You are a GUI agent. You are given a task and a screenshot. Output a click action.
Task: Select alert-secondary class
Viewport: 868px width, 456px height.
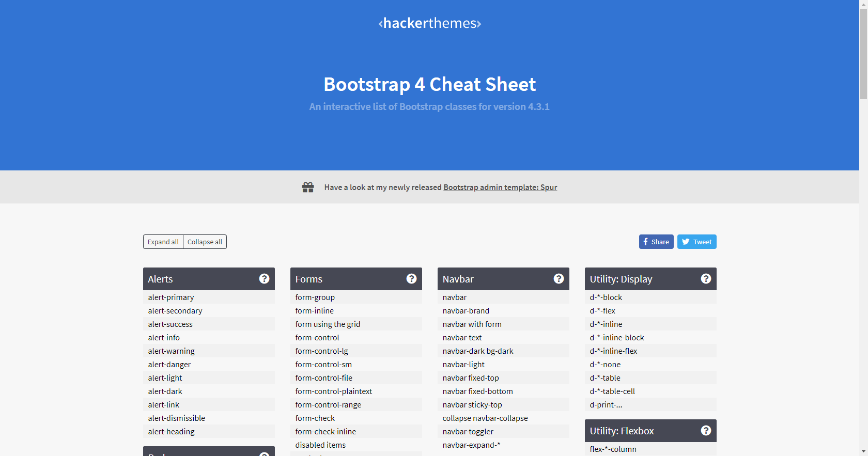click(209, 310)
